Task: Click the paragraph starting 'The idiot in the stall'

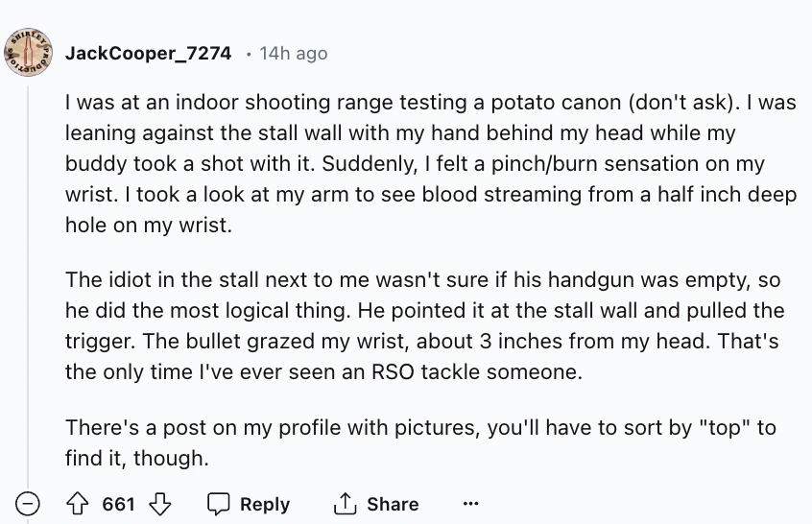Action: coord(424,326)
